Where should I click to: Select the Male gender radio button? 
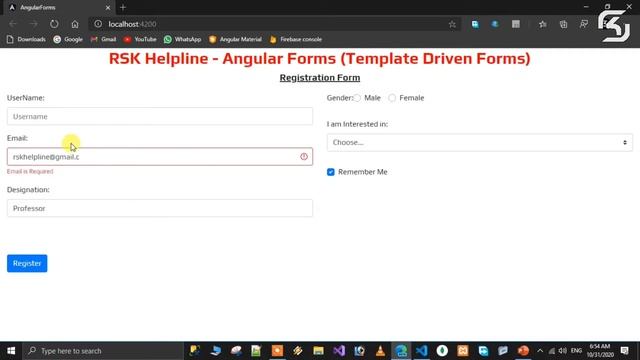tap(358, 98)
